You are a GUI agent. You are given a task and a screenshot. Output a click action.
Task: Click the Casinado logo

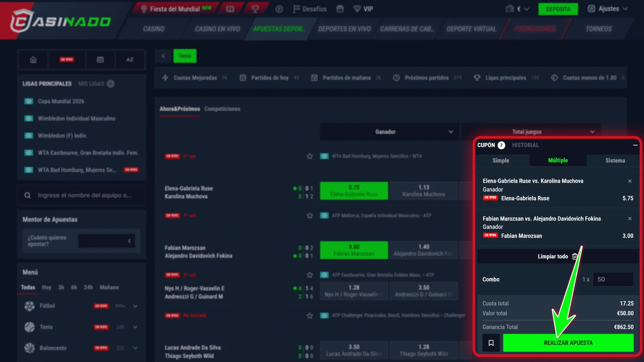(x=61, y=21)
